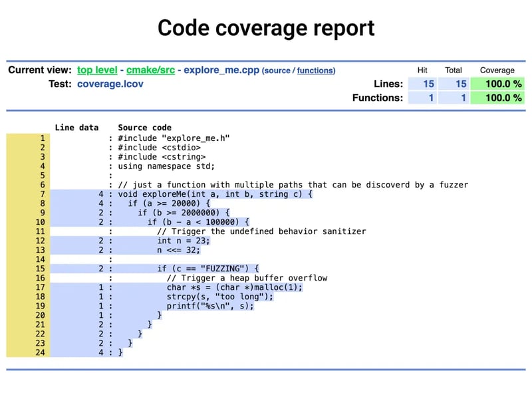Click the void exploreMe function signature line

click(215, 194)
